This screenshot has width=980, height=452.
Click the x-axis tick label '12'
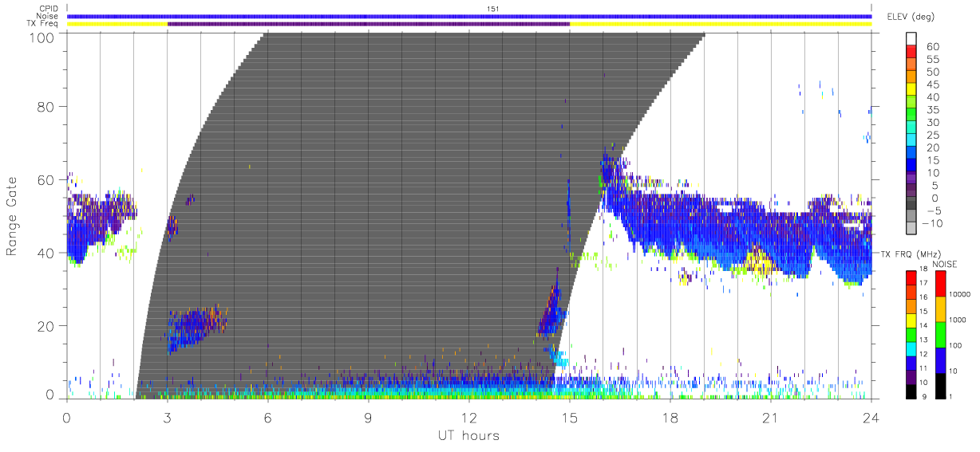(x=468, y=417)
